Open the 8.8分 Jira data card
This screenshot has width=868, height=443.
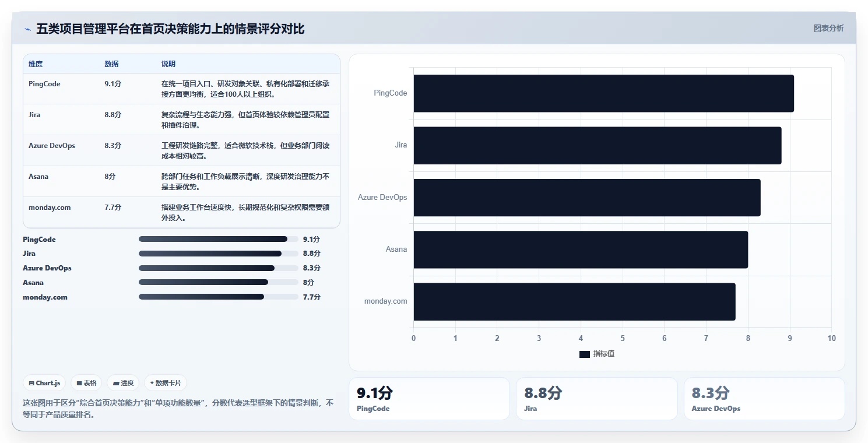597,399
